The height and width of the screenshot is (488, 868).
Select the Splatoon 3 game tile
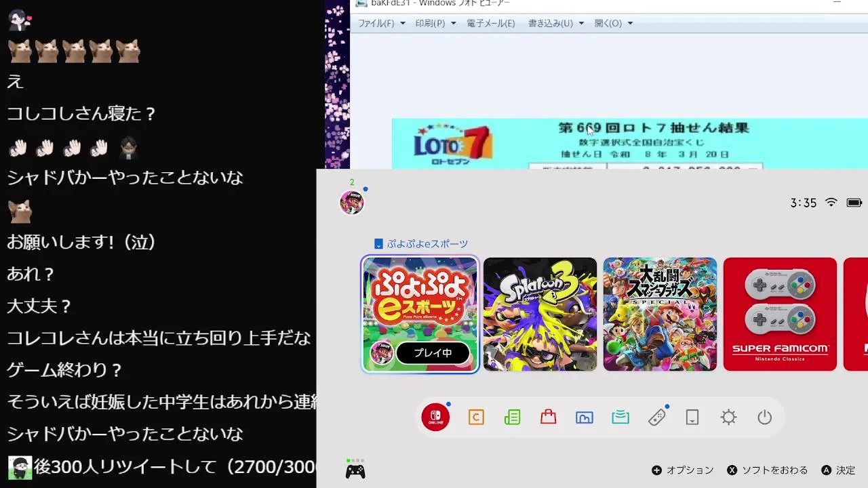point(540,314)
